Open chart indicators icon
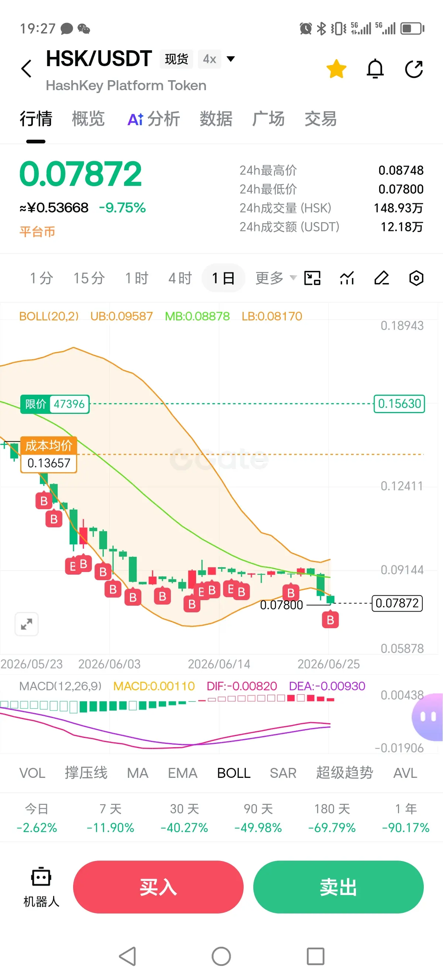Image resolution: width=443 pixels, height=980 pixels. 347,278
